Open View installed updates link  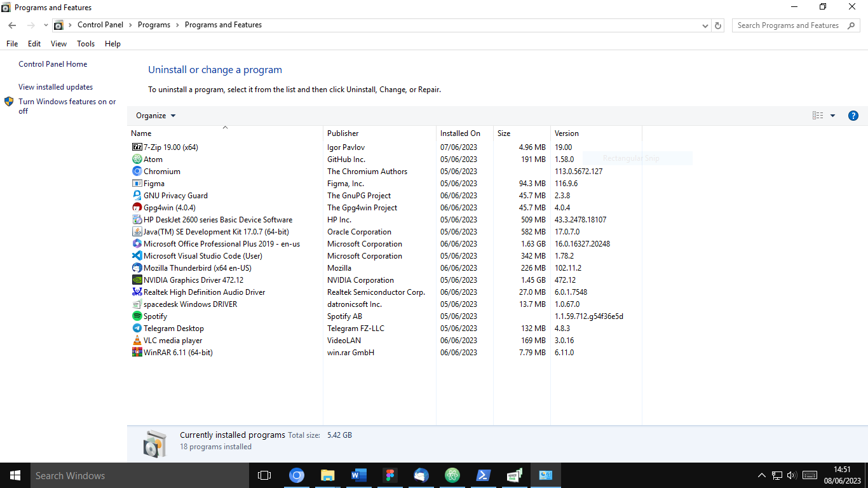click(x=55, y=87)
